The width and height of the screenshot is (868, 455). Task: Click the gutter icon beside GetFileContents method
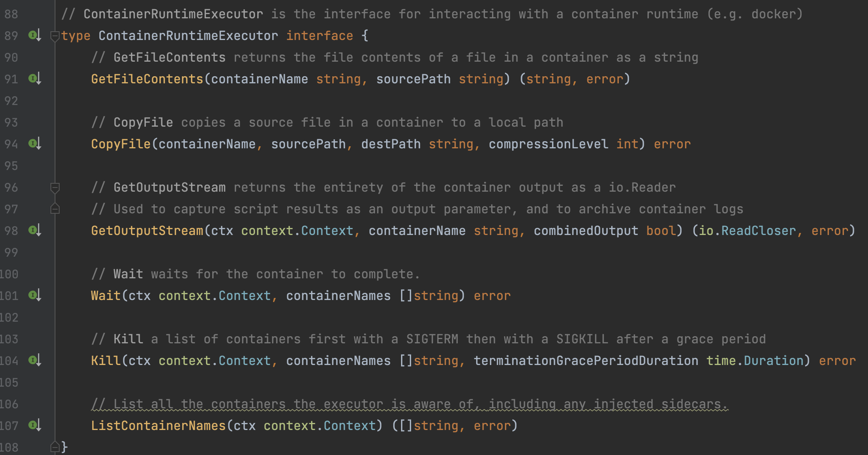(x=34, y=79)
